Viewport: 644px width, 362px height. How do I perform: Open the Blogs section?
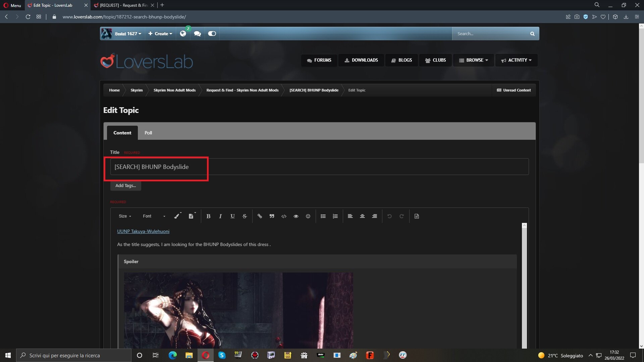click(x=401, y=60)
